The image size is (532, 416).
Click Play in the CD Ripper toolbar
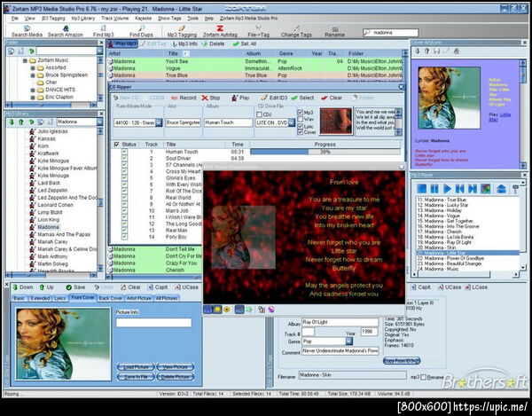[x=240, y=98]
